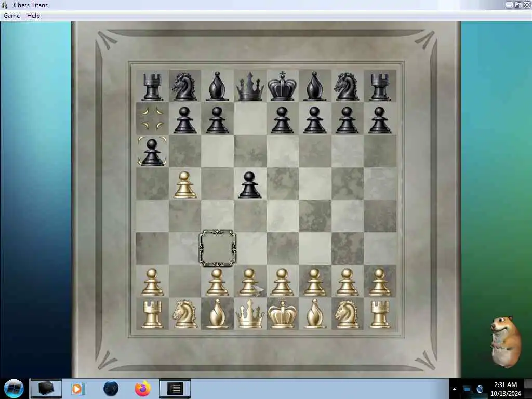532x399 pixels.
Task: Select the black bishop on c8
Action: (217, 86)
